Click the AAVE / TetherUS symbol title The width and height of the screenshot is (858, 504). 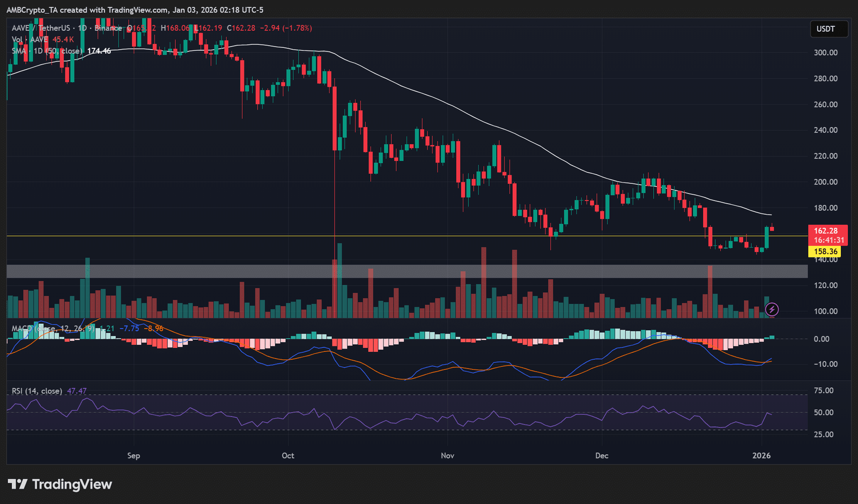pos(41,28)
